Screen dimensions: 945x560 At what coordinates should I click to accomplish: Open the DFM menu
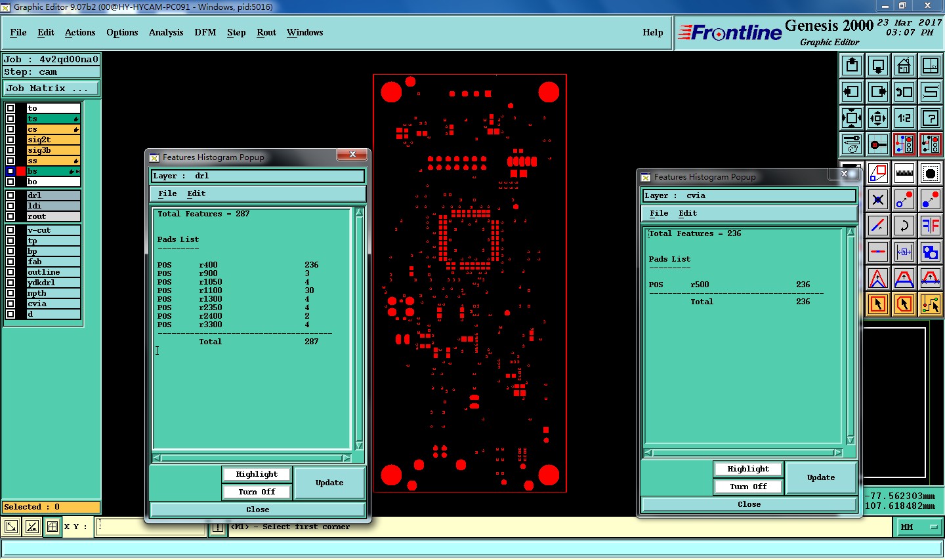point(205,32)
